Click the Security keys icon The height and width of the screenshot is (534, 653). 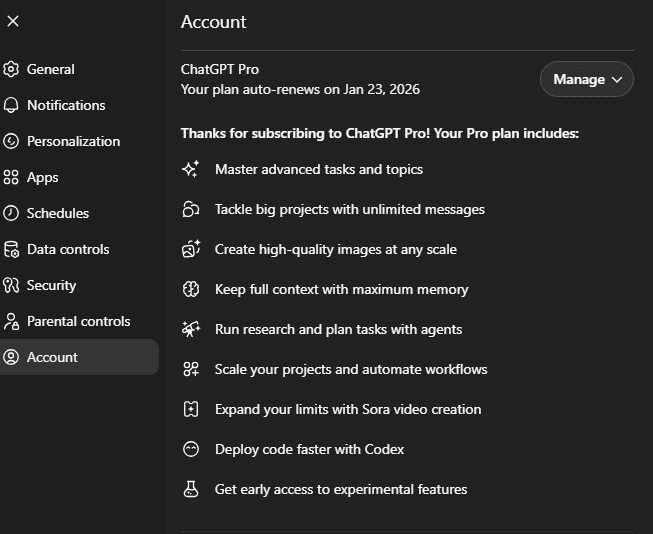pos(11,285)
